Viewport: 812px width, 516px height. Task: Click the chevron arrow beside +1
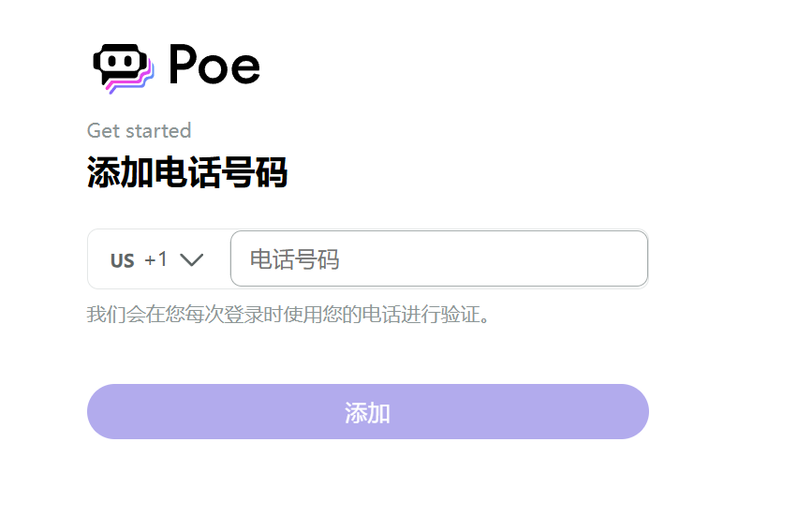[192, 259]
